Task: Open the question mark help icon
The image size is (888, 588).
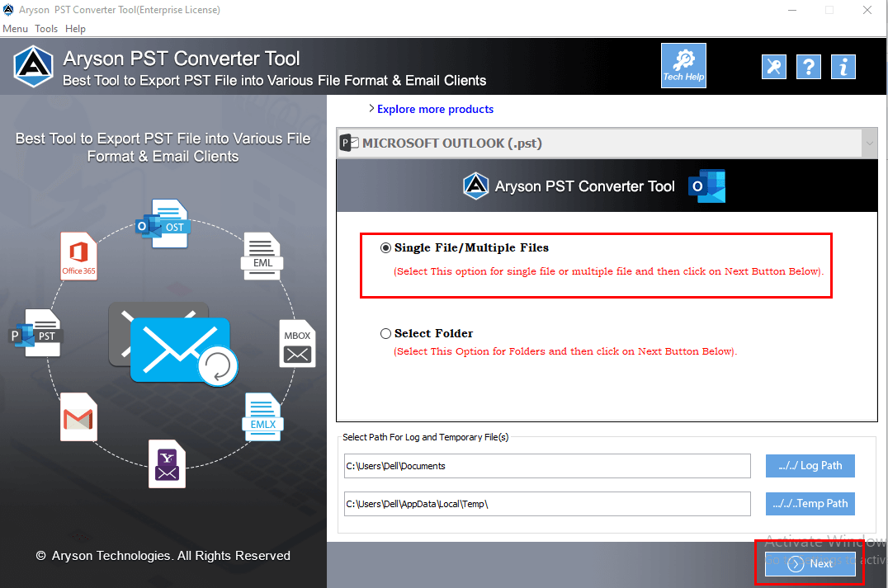Action: 808,67
